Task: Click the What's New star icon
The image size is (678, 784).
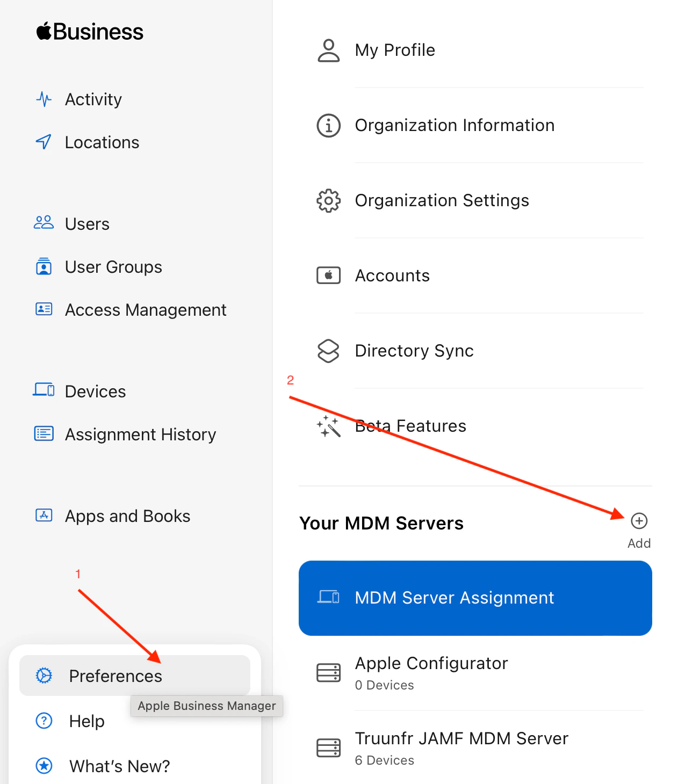Action: 44,766
